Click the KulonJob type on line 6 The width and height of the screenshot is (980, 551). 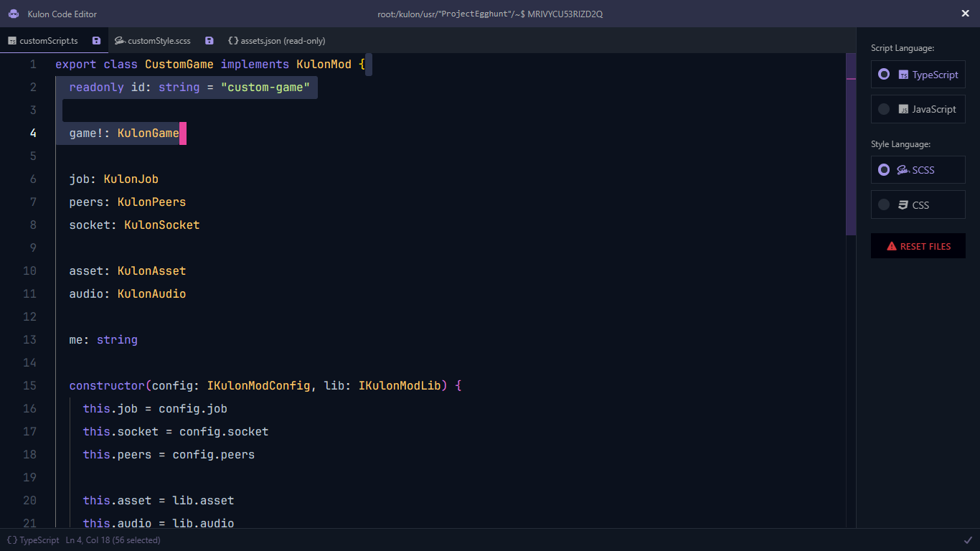(131, 179)
